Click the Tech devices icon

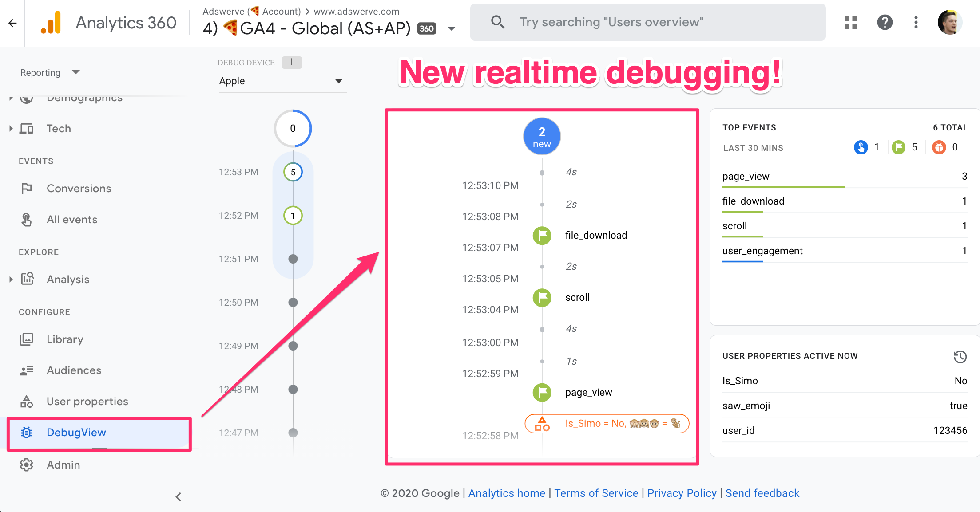(x=27, y=129)
